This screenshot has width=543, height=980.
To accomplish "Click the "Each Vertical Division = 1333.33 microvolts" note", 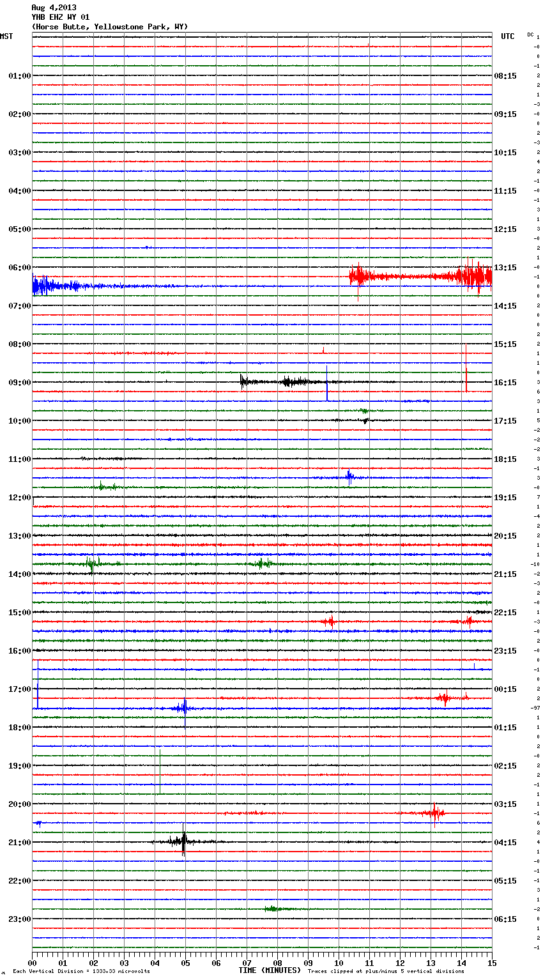I will coord(81,972).
